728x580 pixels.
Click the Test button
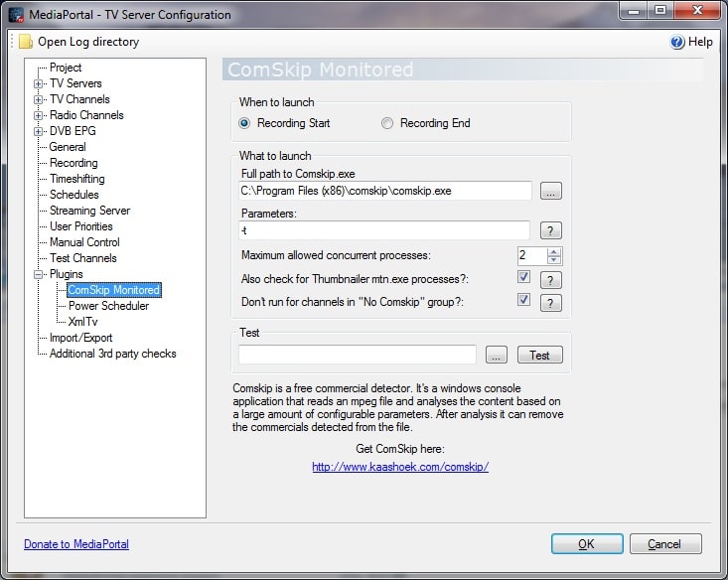pyautogui.click(x=540, y=355)
